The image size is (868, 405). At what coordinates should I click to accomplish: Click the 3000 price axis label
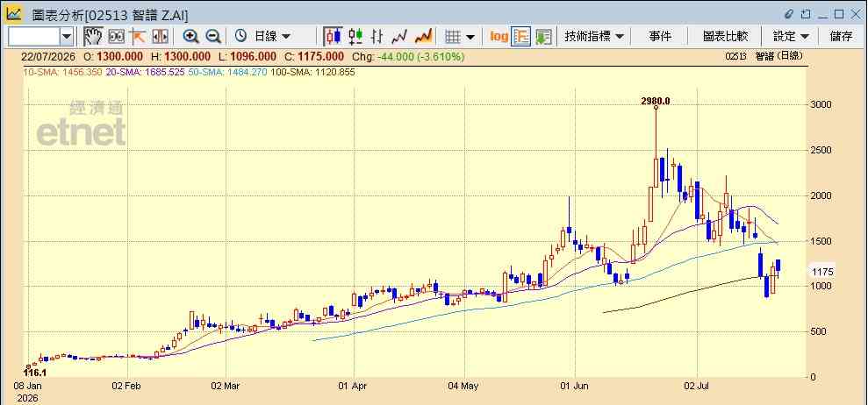pyautogui.click(x=821, y=104)
